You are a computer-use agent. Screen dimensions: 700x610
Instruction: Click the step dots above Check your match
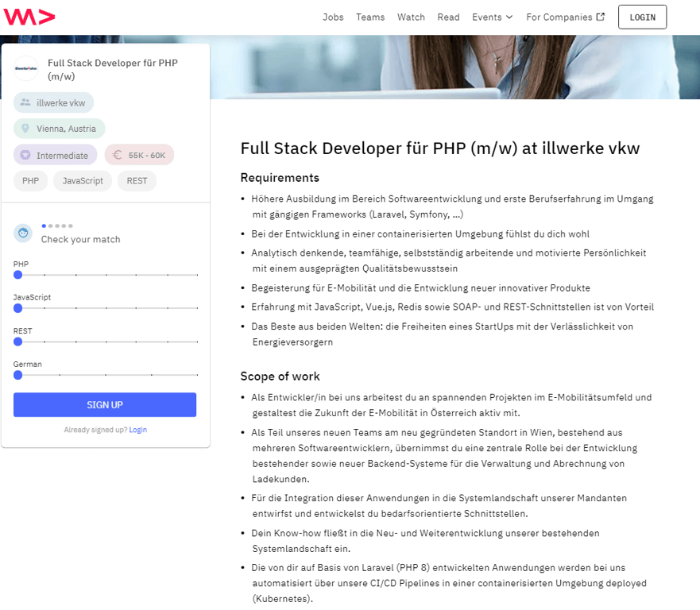click(57, 226)
